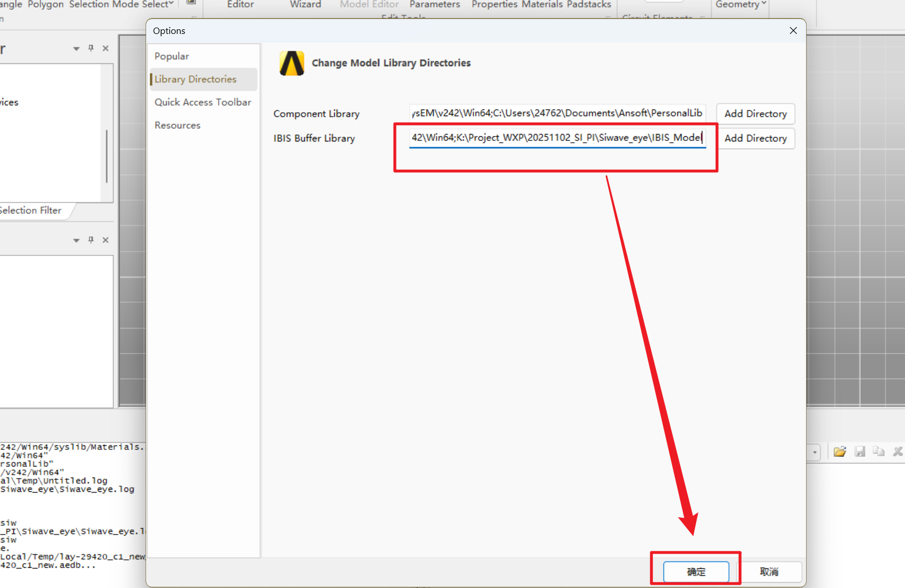
Task: Close the Options dialog
Action: click(x=793, y=30)
